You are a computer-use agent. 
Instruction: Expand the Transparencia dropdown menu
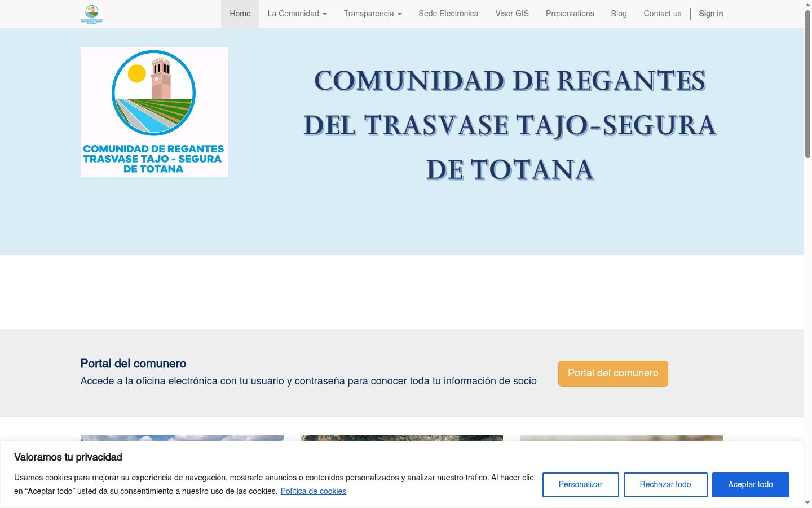point(373,14)
